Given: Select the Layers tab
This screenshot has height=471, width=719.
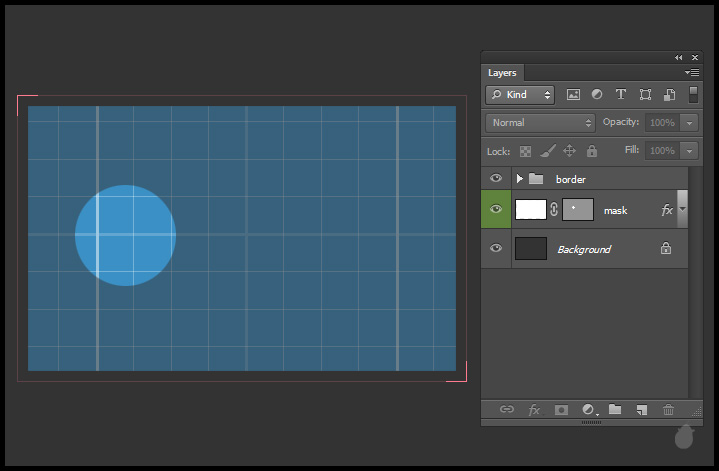Looking at the screenshot, I should tap(502, 73).
